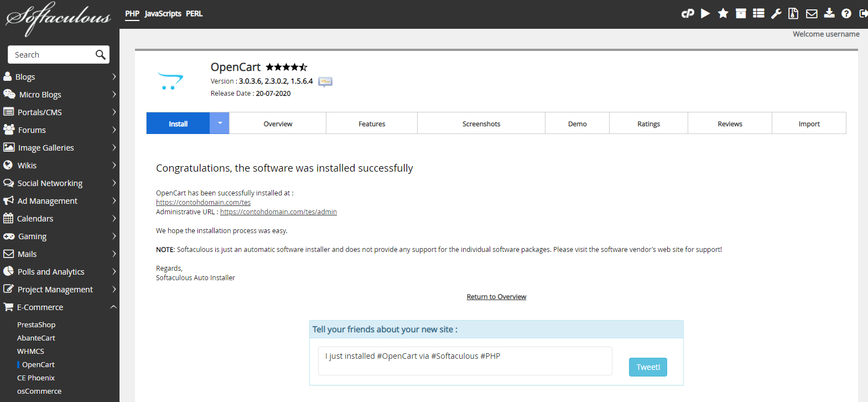Open the task list icon

click(x=758, y=13)
